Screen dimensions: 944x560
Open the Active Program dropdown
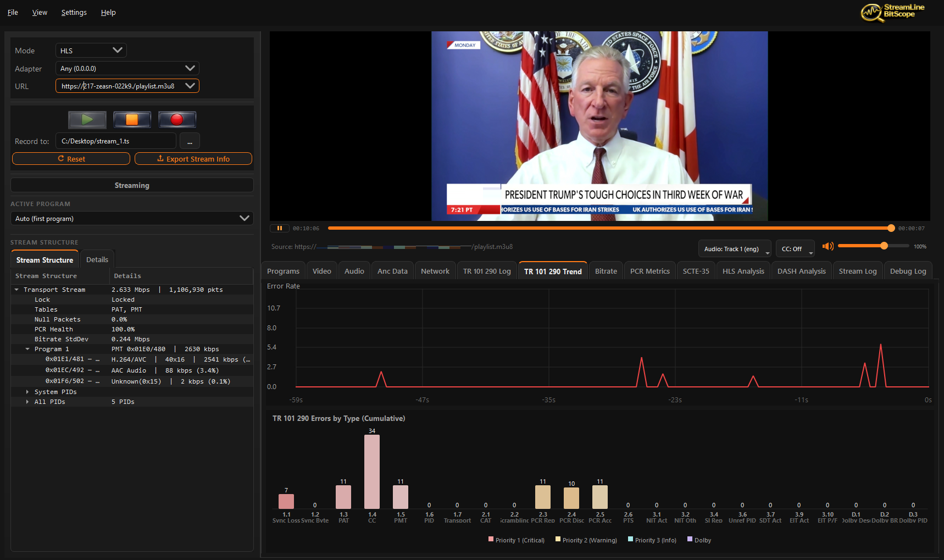click(x=132, y=219)
